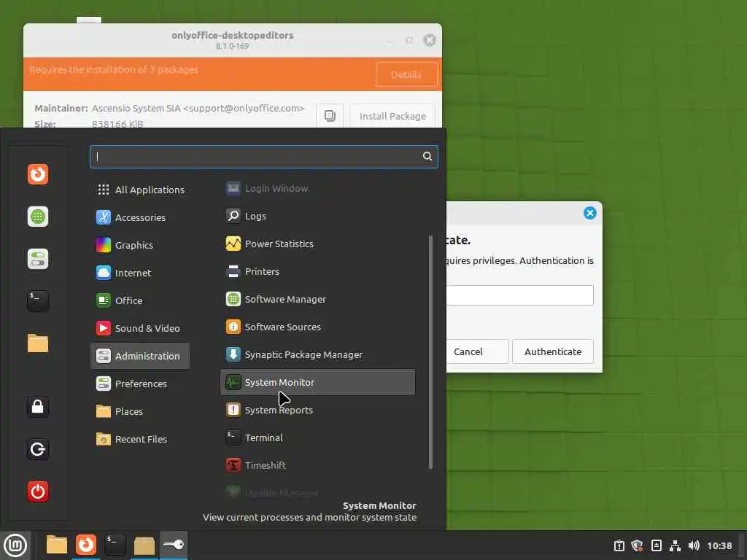Click Cancel in the authentication dialog
The image size is (747, 560).
pyautogui.click(x=477, y=351)
